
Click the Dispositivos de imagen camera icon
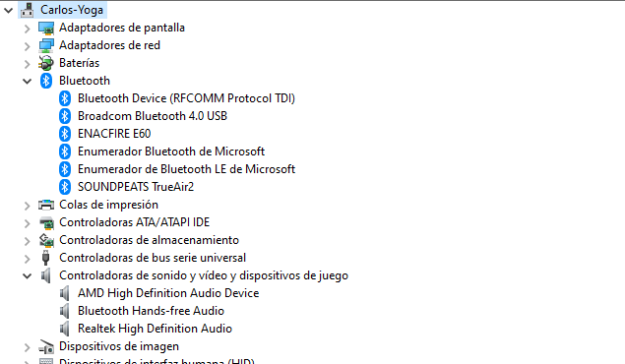click(46, 346)
